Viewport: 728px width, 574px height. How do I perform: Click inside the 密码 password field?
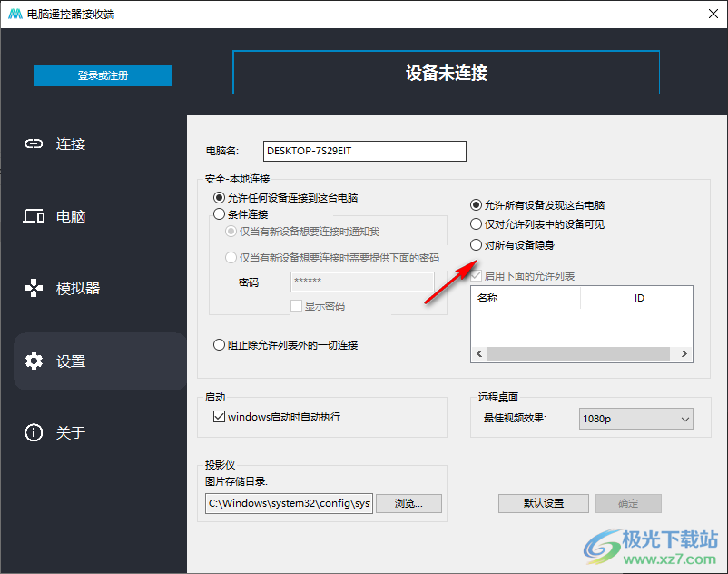pos(361,282)
